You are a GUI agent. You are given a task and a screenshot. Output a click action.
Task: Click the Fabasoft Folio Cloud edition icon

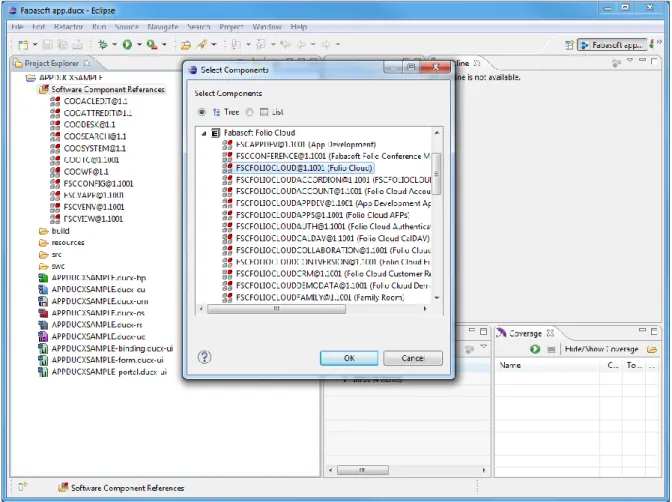click(x=216, y=133)
